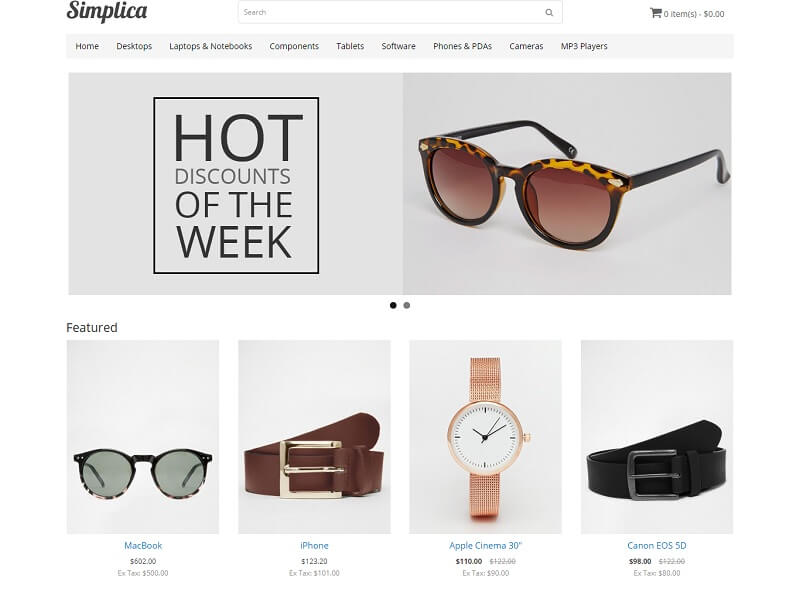Click the rose gold watch thumbnail

click(485, 437)
